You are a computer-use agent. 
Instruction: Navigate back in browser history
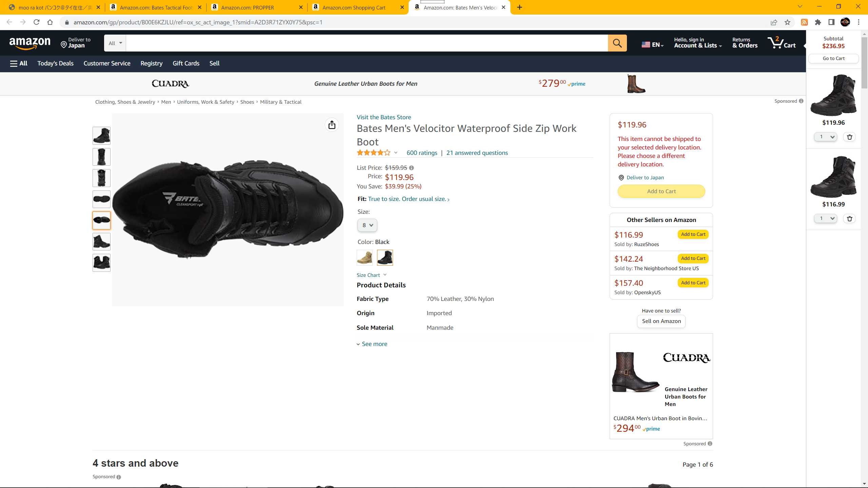pyautogui.click(x=9, y=22)
